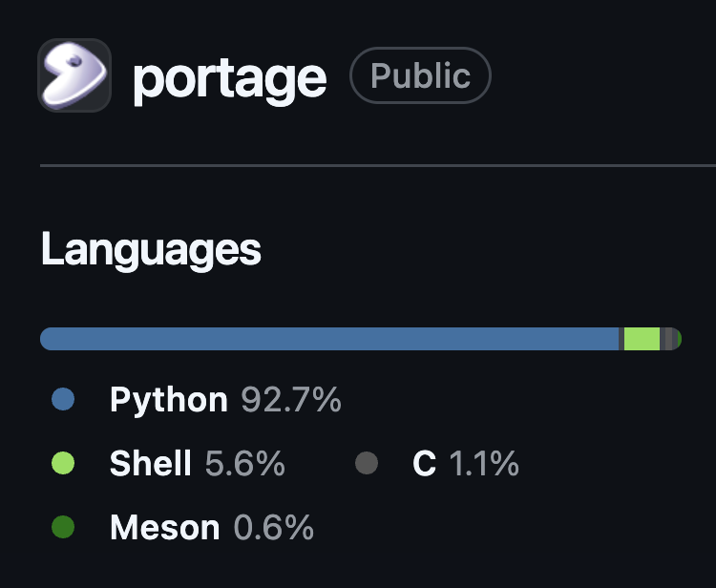This screenshot has height=588, width=716.
Task: Click the blue dot beside Python
Action: click(x=63, y=400)
